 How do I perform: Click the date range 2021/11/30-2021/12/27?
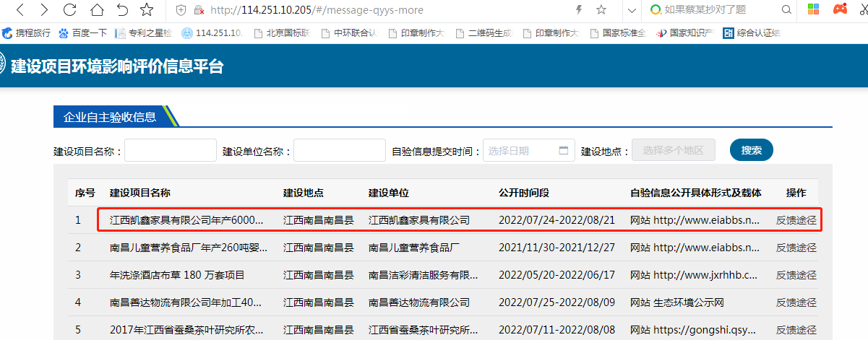[557, 248]
